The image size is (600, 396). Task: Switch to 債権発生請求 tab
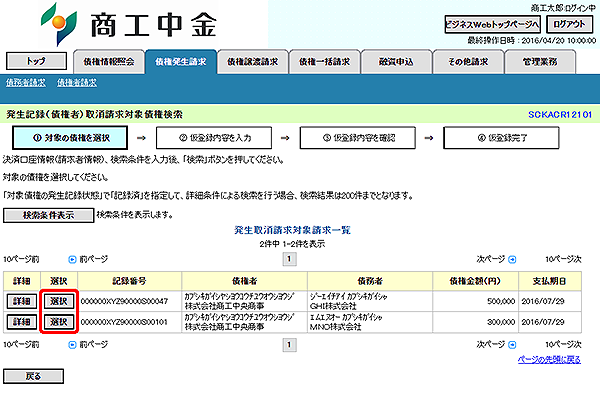[181, 62]
